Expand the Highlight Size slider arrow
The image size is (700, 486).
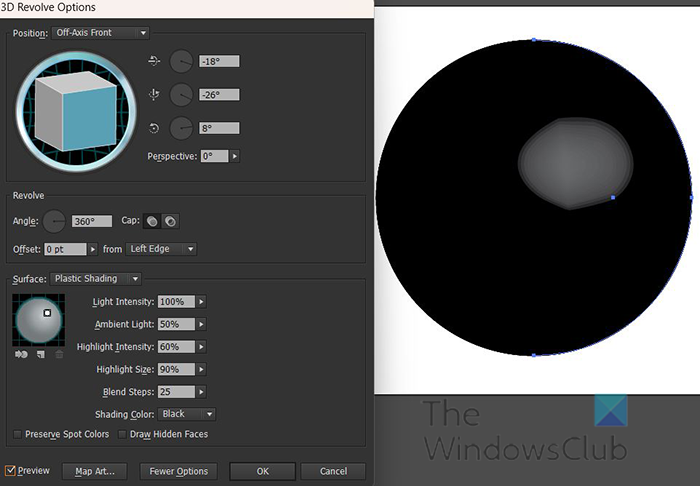[201, 369]
